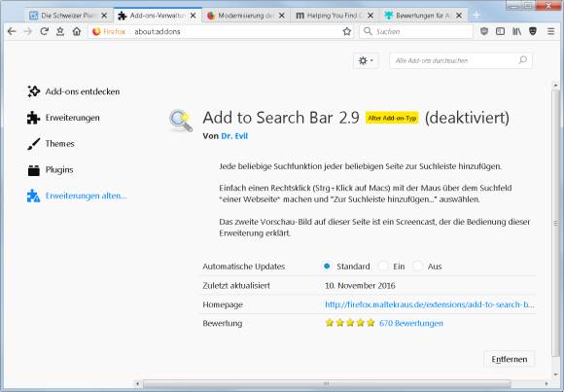This screenshot has width=564, height=392.
Task: Click the yellow Alter Add-on-Typ badge
Action: coord(392,118)
